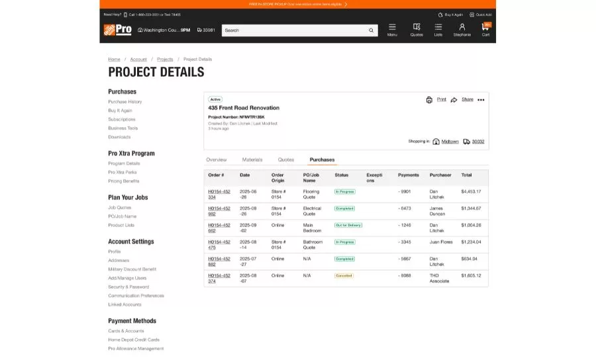This screenshot has height=364, width=596.
Task: Open Program Details in sidebar
Action: pos(124,163)
